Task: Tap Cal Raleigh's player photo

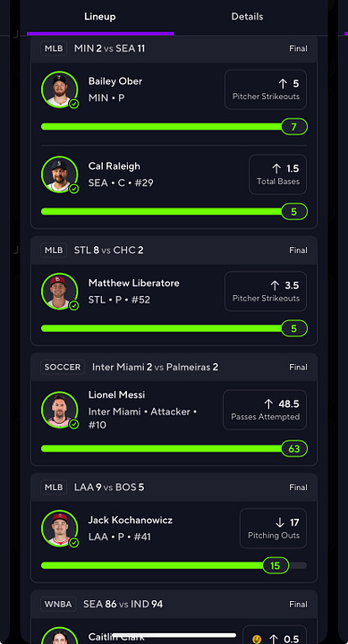Action: tap(60, 174)
